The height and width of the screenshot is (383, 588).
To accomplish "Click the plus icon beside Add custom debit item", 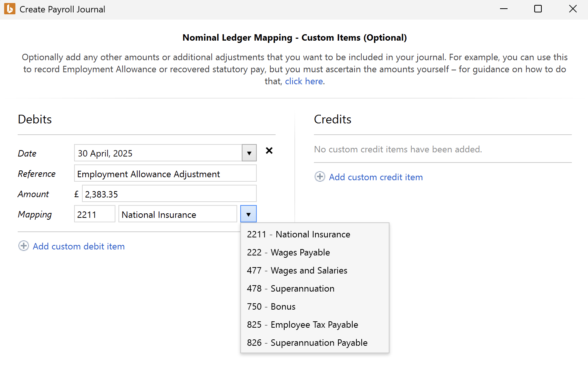I will tap(24, 246).
